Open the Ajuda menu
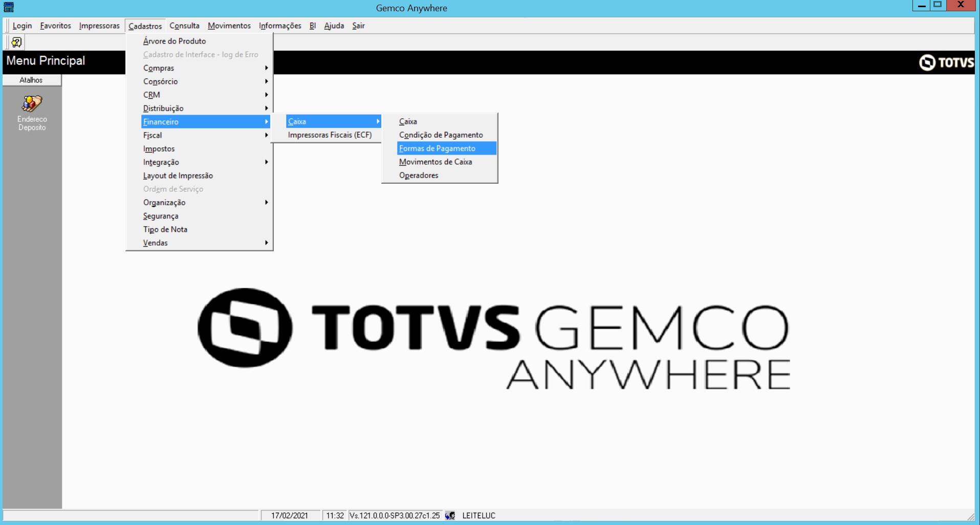 pyautogui.click(x=334, y=26)
